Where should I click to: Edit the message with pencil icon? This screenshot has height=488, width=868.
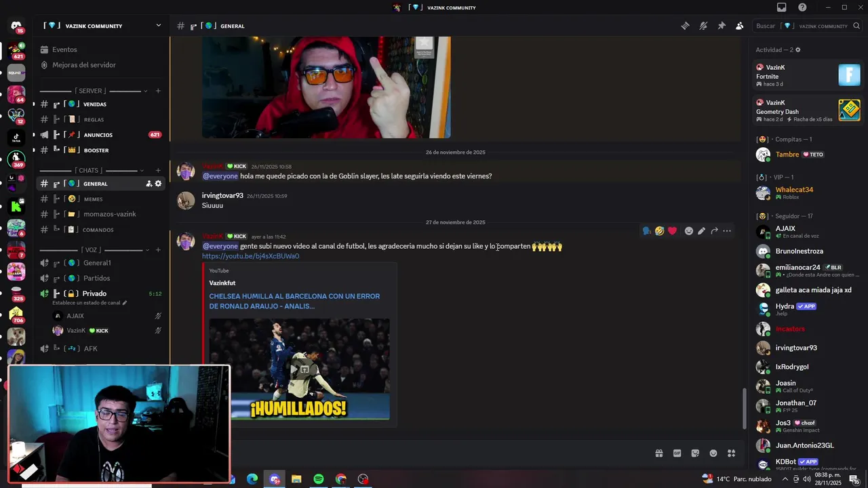(701, 231)
